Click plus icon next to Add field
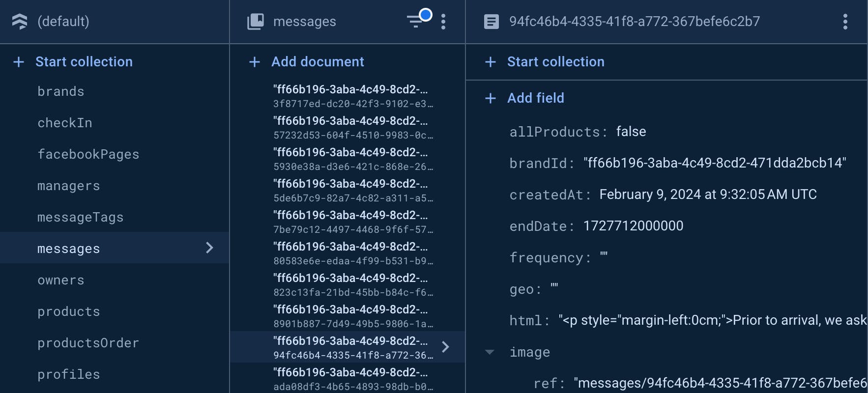This screenshot has width=868, height=393. point(490,98)
